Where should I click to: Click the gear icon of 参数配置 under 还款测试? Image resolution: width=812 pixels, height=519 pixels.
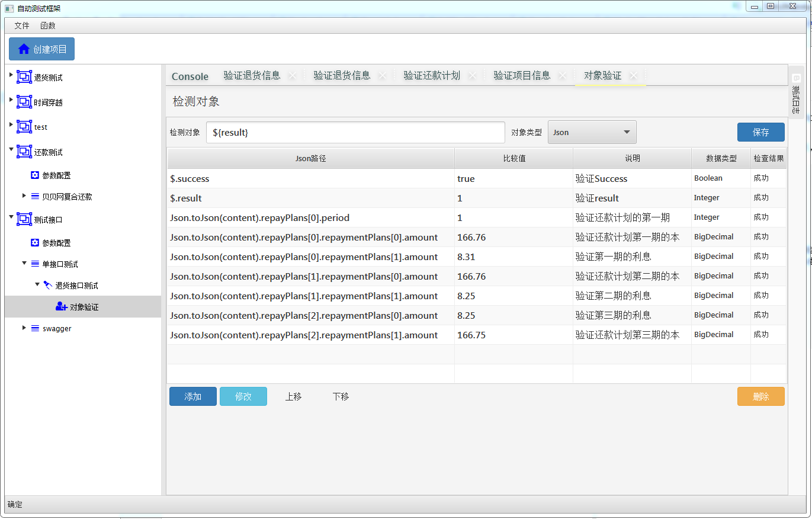point(34,175)
